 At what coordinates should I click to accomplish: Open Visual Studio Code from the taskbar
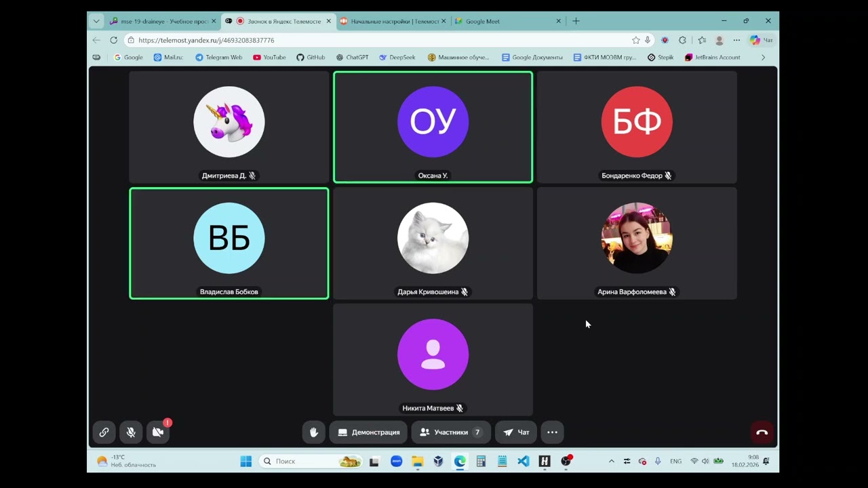point(523,462)
